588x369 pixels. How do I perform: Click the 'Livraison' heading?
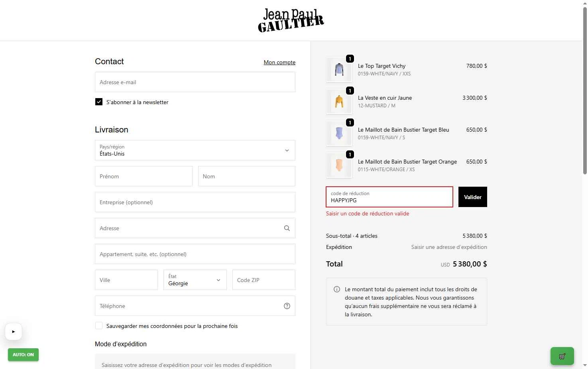[112, 130]
